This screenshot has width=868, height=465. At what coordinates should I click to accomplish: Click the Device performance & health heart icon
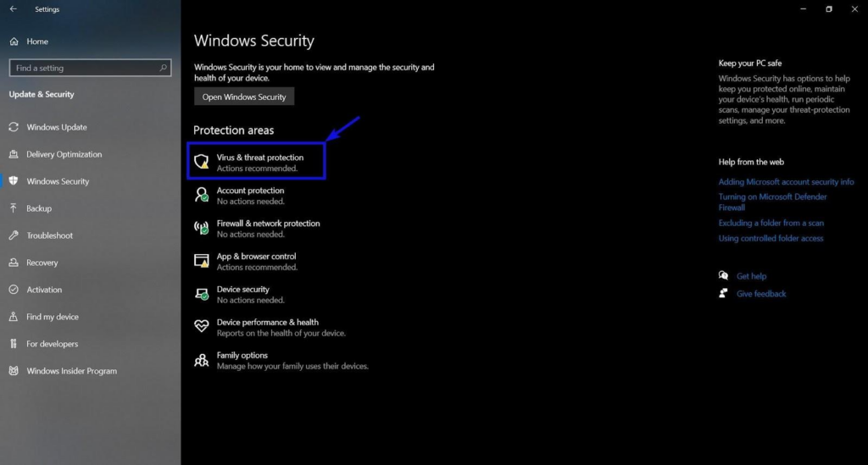point(202,327)
